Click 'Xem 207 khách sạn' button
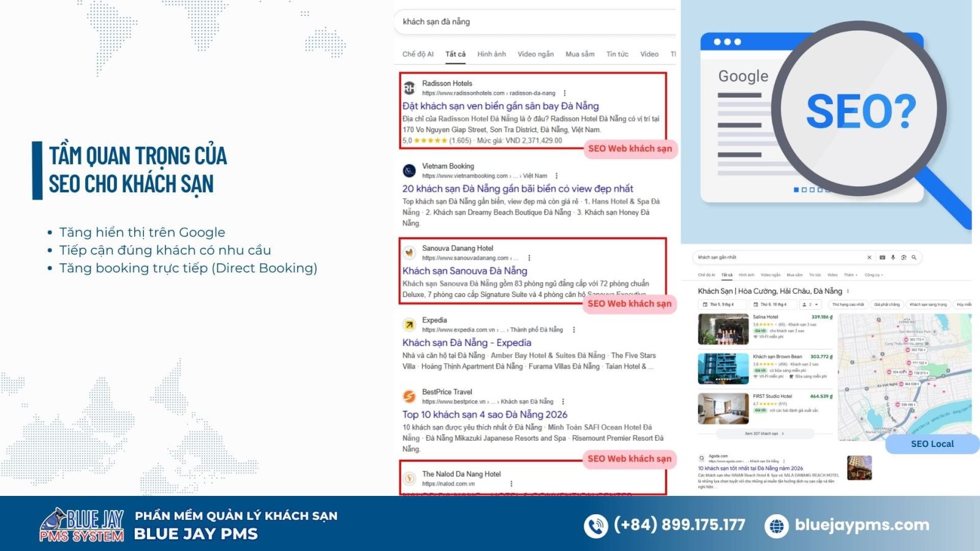 click(764, 433)
